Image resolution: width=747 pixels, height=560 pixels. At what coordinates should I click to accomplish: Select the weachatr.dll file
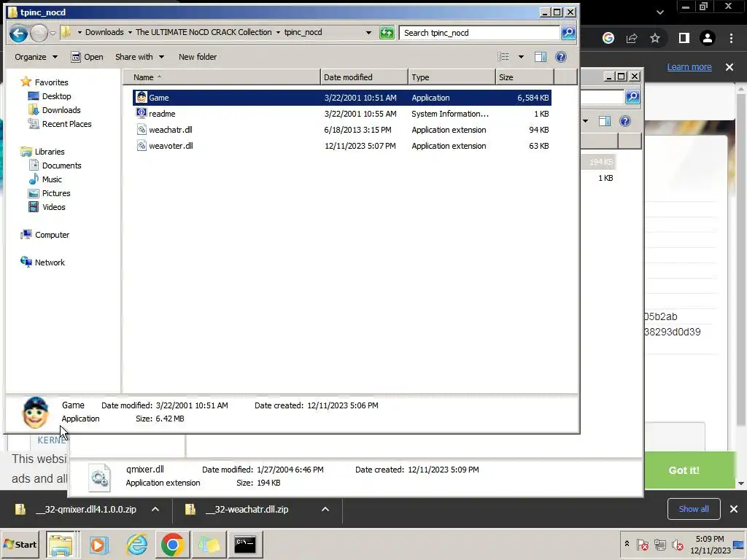341,130
